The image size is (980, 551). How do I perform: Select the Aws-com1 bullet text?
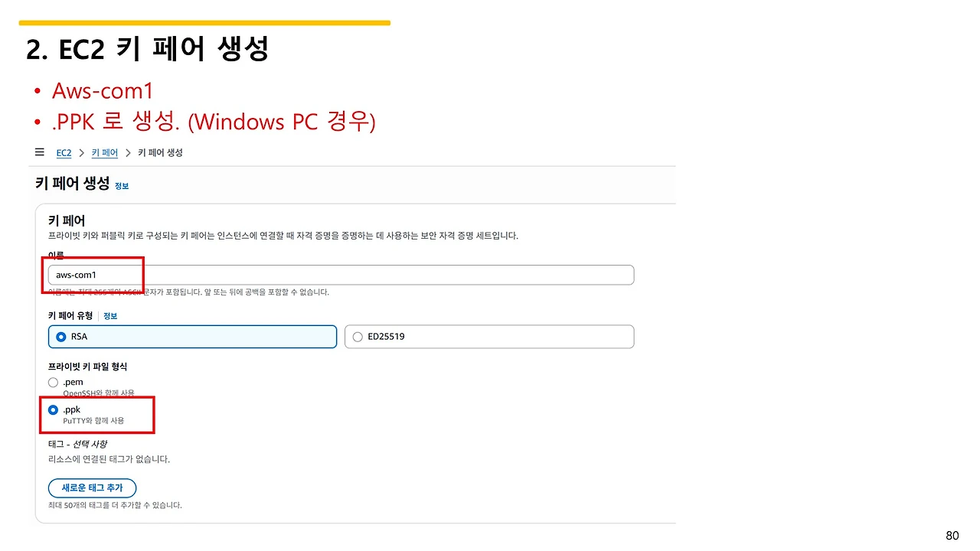(x=103, y=90)
